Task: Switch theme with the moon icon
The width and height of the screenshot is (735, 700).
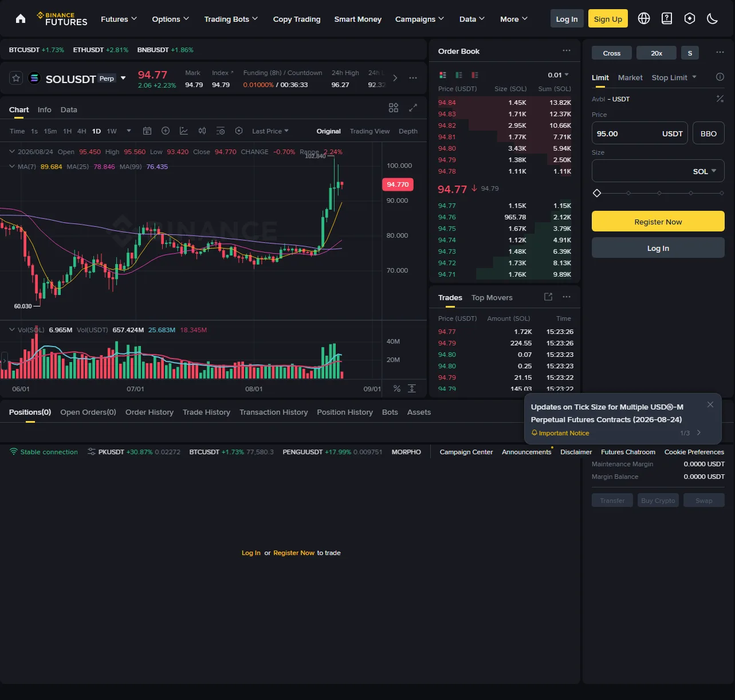Action: 713,18
